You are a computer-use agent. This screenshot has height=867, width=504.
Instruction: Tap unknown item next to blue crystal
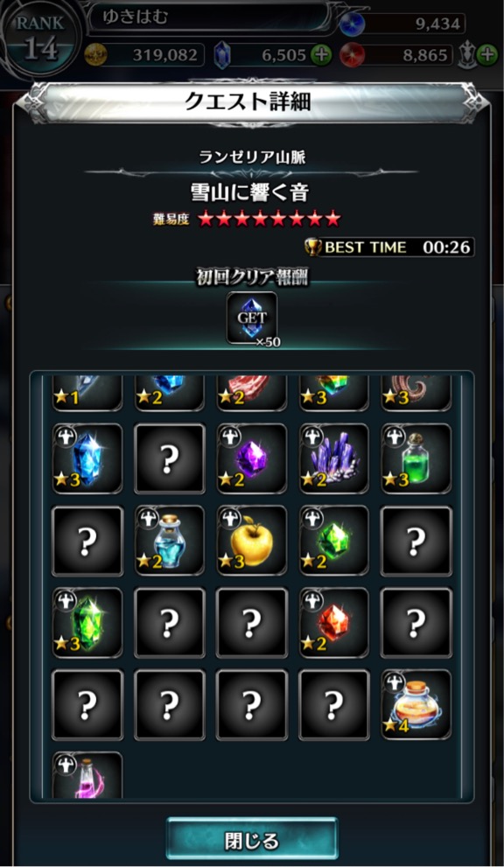point(169,458)
